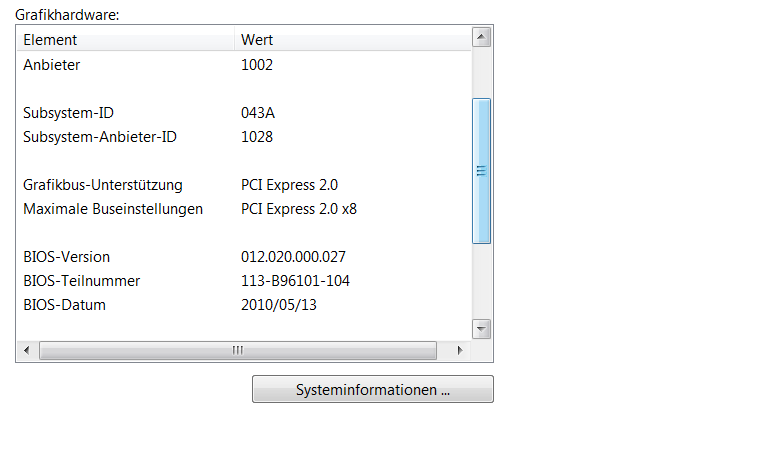
Task: Click the PCI Express 2.0 x8 value
Action: coord(299,209)
